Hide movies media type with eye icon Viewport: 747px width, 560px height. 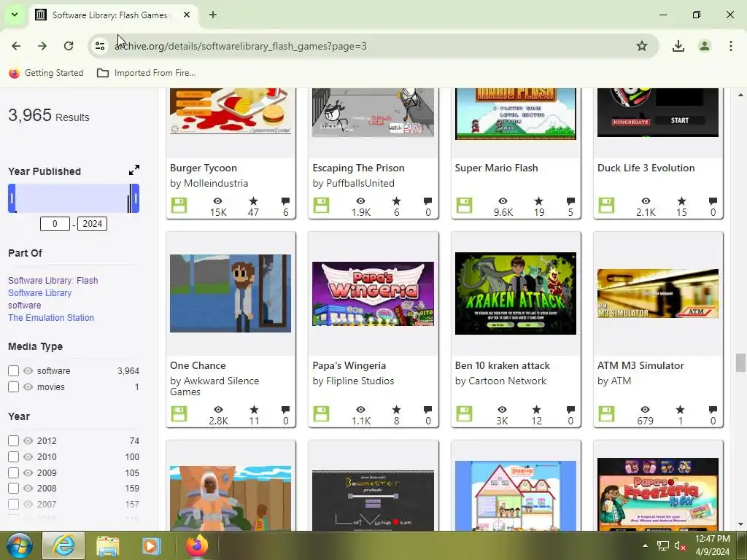(x=28, y=386)
